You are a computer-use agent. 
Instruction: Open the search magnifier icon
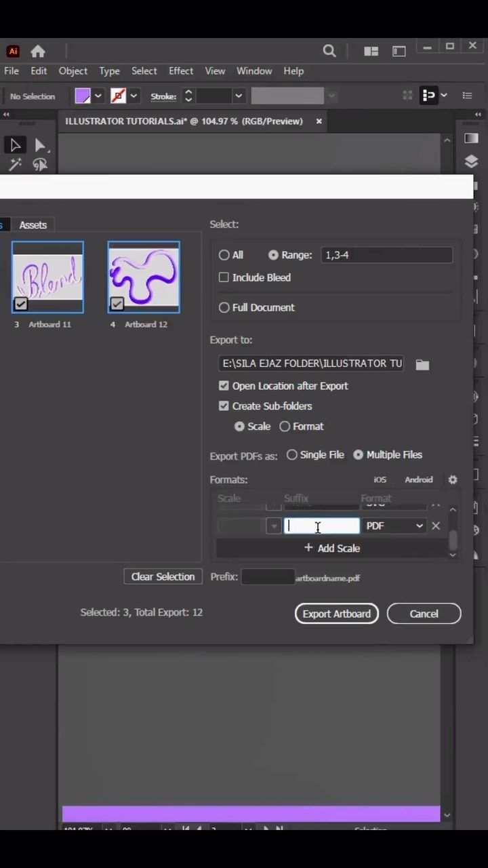click(329, 51)
